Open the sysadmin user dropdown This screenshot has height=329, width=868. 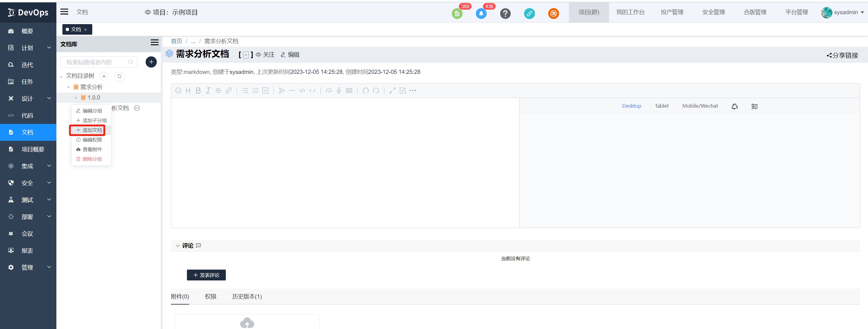[843, 12]
